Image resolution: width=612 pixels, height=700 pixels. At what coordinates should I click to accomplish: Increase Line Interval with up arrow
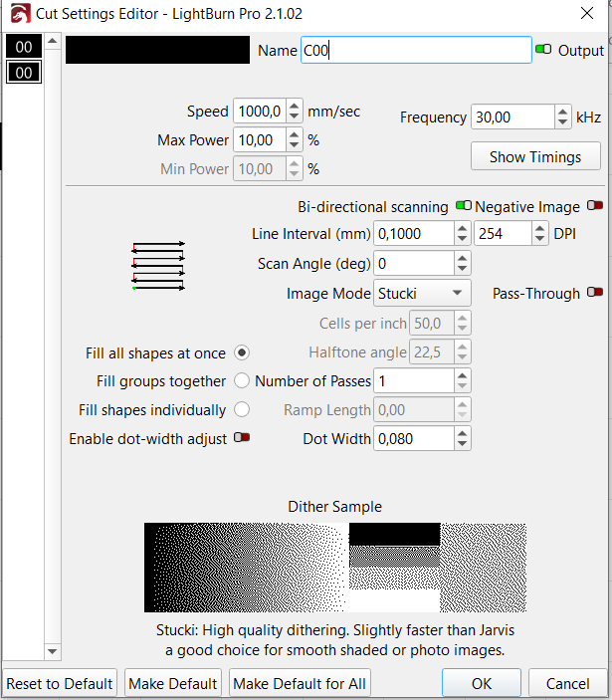tap(462, 228)
